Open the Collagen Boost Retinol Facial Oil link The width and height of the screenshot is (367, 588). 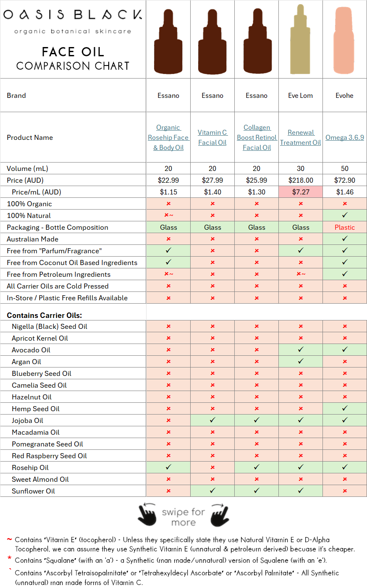tap(257, 137)
